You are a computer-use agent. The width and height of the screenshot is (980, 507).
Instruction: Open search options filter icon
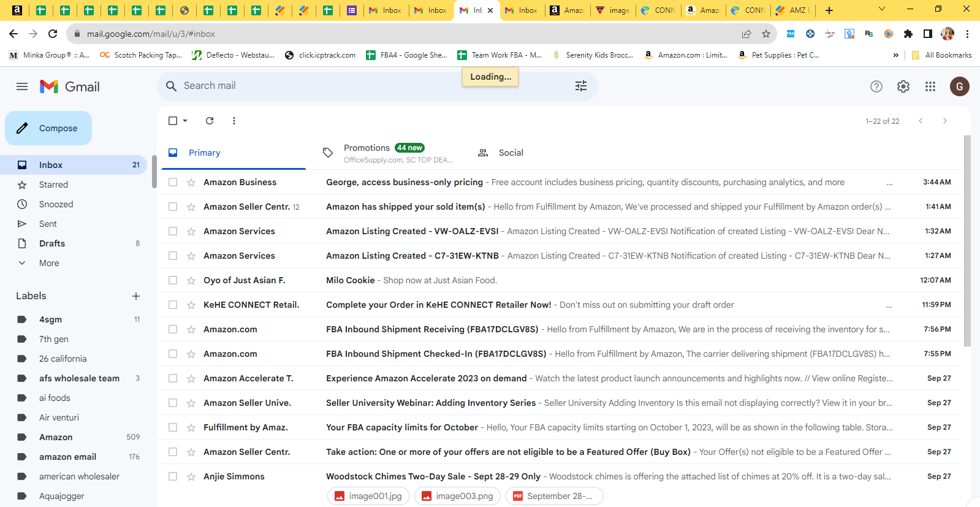tap(581, 86)
